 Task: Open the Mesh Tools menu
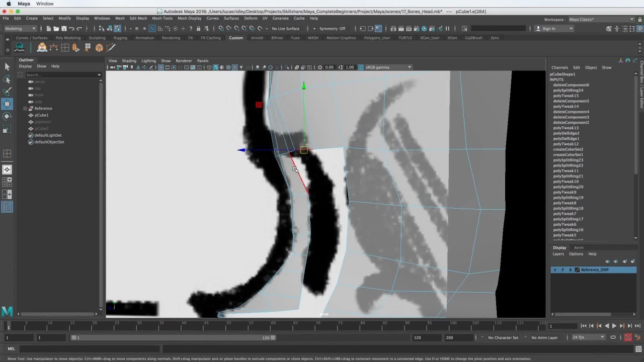coord(162,18)
